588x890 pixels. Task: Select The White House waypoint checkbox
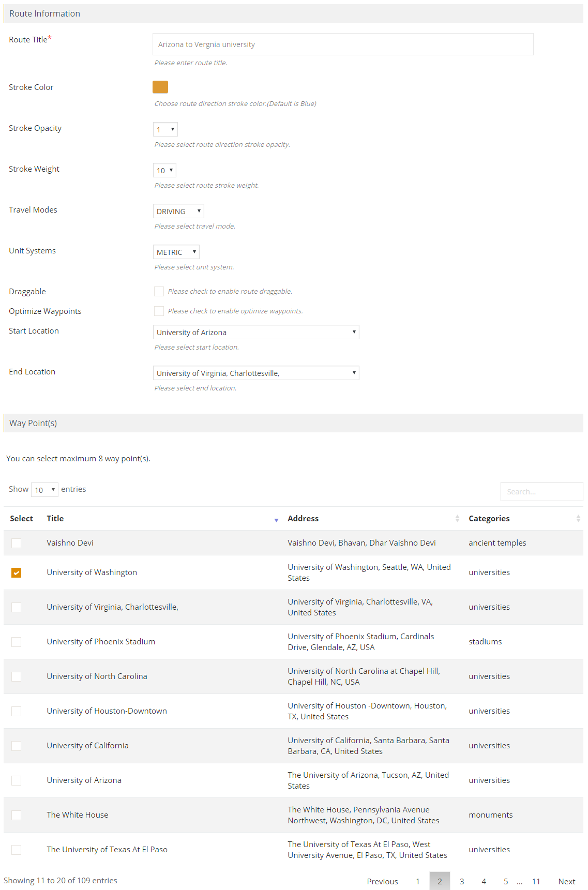pyautogui.click(x=17, y=815)
